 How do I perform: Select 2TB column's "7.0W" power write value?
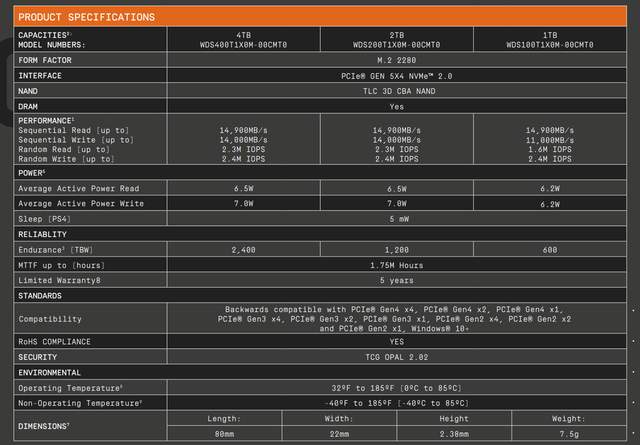(396, 204)
